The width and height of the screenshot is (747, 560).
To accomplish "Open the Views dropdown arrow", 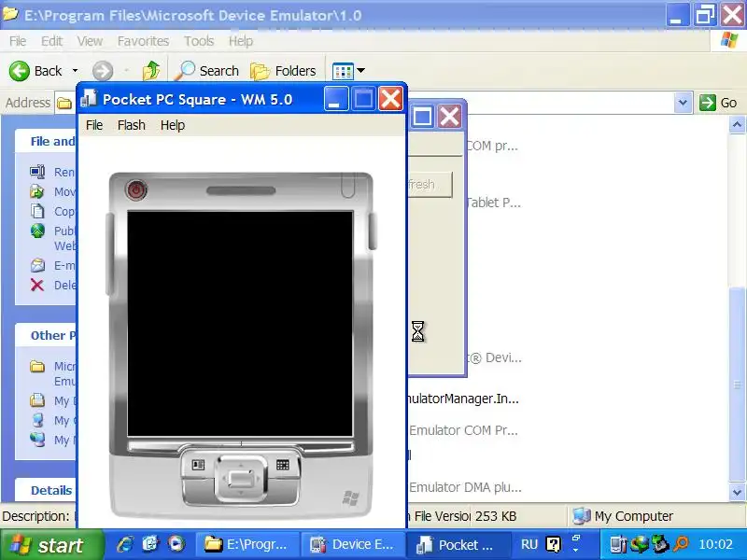I will click(x=361, y=71).
